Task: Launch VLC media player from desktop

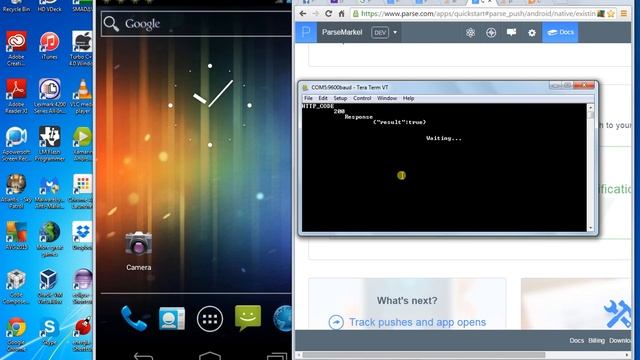Action: coord(82,96)
